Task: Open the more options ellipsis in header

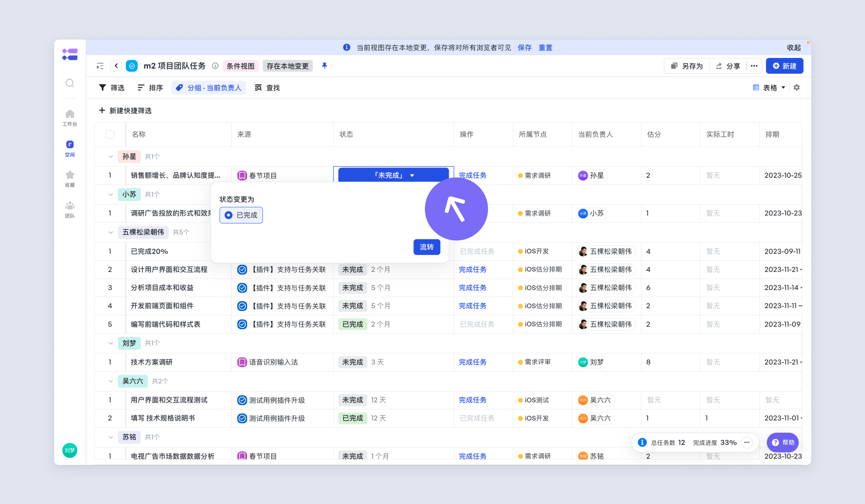Action: (754, 66)
